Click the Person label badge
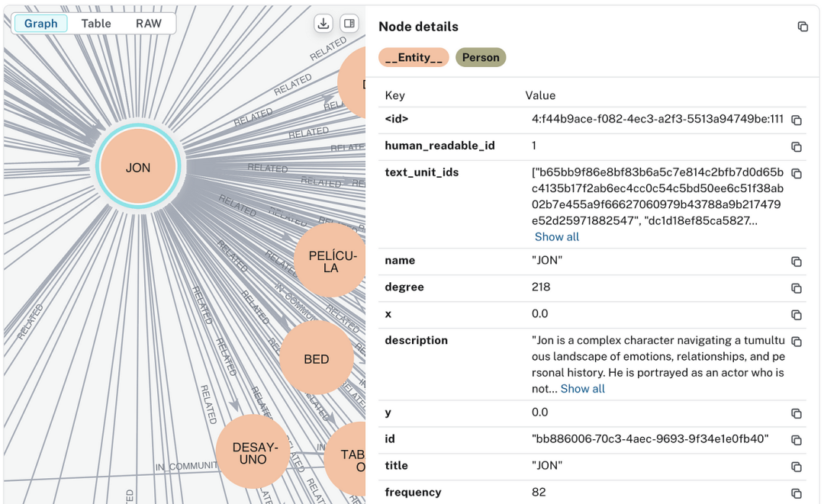The height and width of the screenshot is (504, 824). 481,57
